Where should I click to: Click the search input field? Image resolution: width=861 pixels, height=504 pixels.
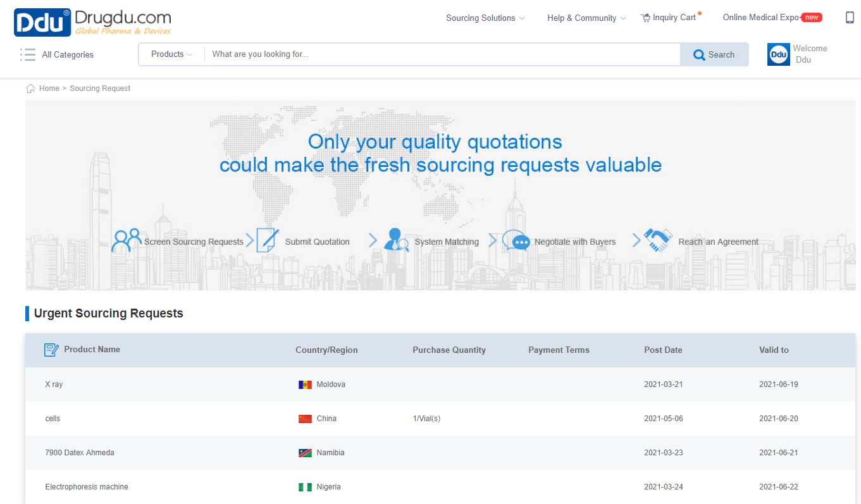pos(442,54)
